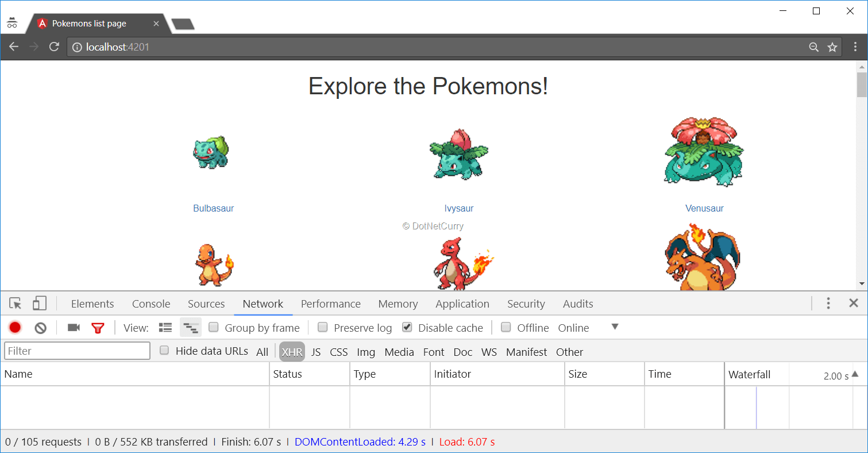Sort by the Status column header
868x453 pixels.
pyautogui.click(x=309, y=374)
